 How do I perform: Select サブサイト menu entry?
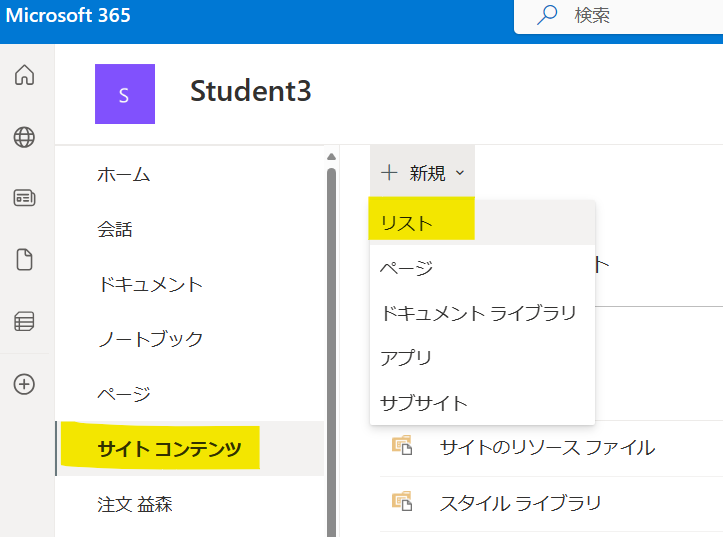point(482,403)
